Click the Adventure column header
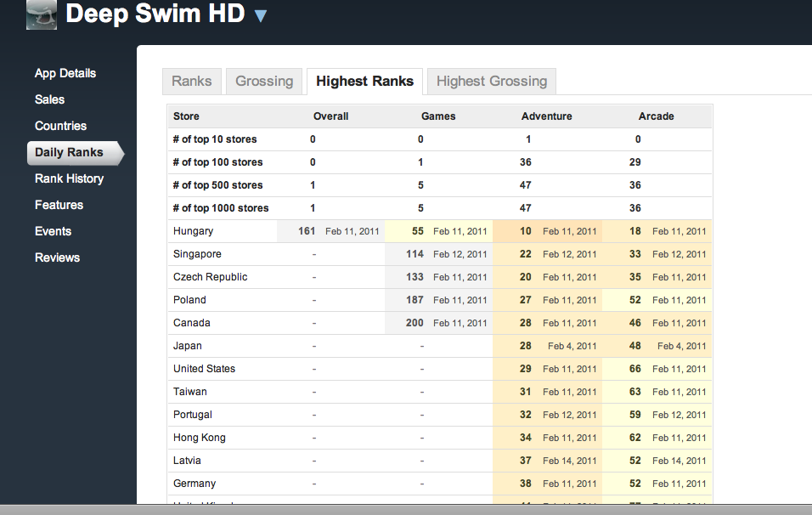The width and height of the screenshot is (812, 515). point(546,116)
